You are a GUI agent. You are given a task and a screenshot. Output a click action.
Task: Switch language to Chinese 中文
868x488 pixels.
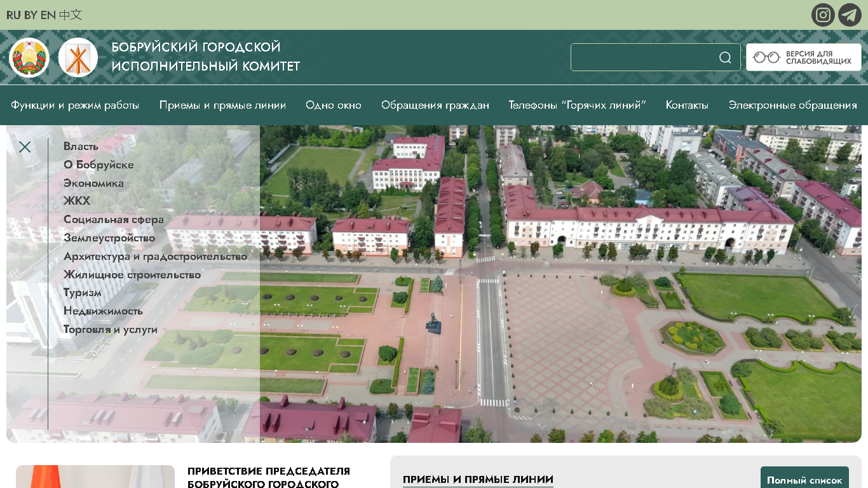click(71, 15)
